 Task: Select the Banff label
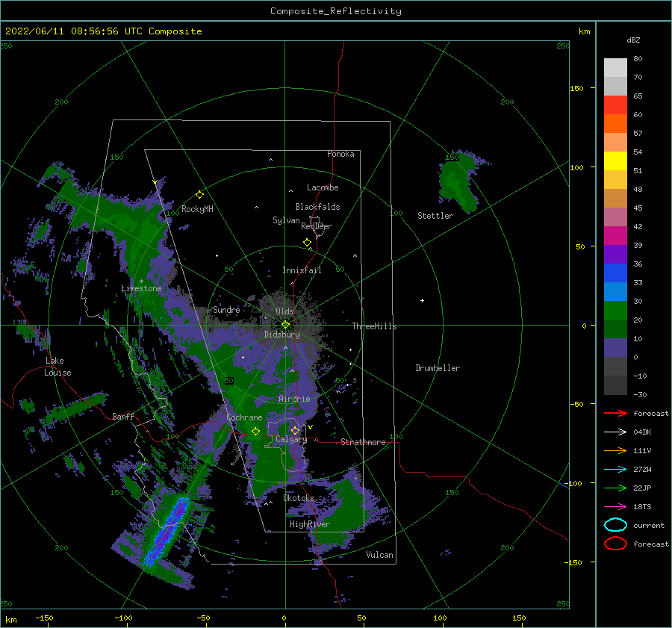[123, 416]
